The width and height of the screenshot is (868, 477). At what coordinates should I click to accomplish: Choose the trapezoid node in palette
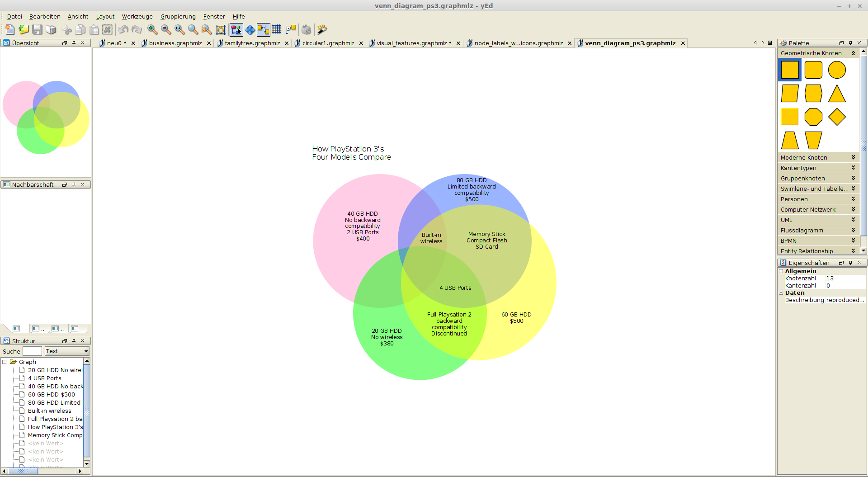(x=790, y=141)
